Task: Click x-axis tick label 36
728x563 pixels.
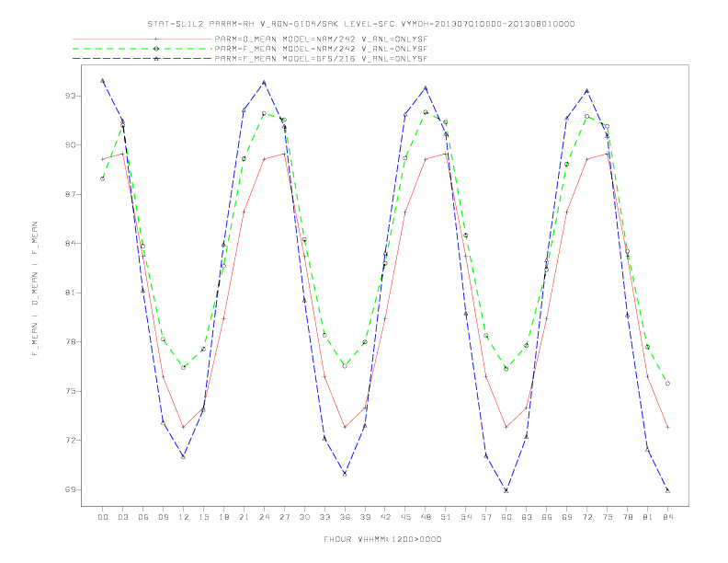Action: (x=345, y=517)
